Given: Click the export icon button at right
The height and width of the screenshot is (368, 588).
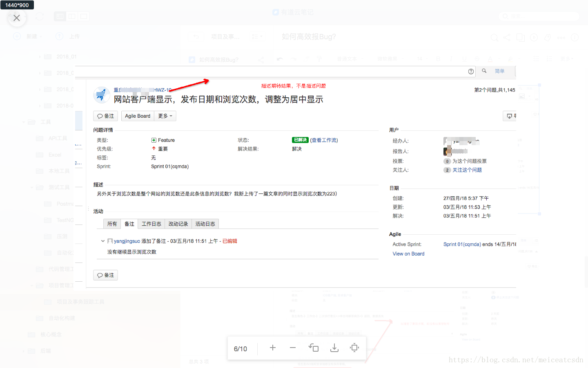Looking at the screenshot, I should tap(510, 116).
